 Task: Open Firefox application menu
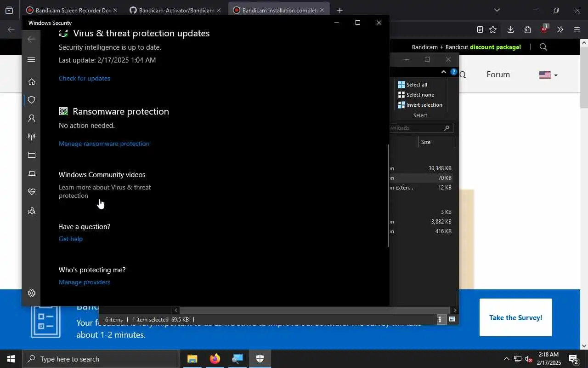pyautogui.click(x=577, y=29)
